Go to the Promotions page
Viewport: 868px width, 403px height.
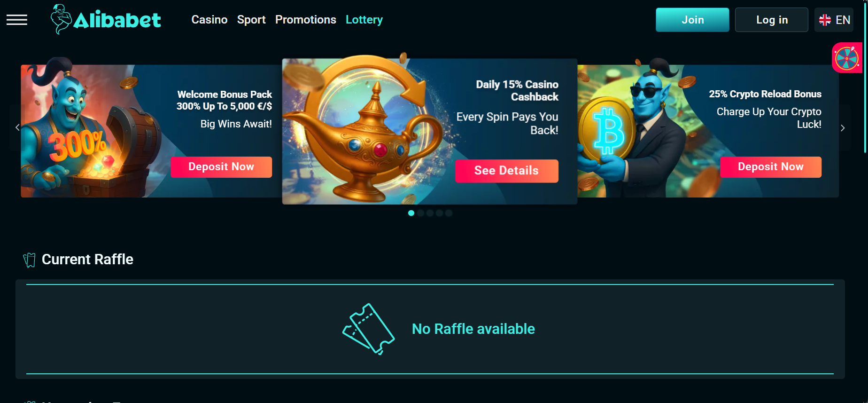coord(306,20)
